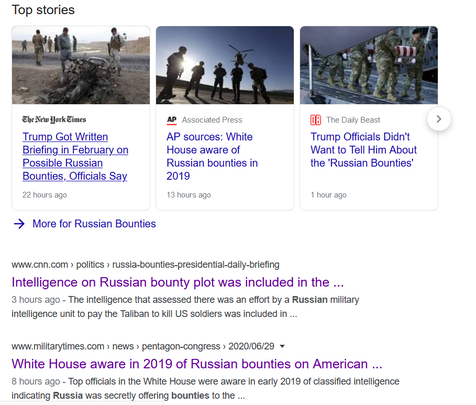This screenshot has height=405, width=476.
Task: Click the arrow beside More for Russian Bounties
Action: coord(19,224)
